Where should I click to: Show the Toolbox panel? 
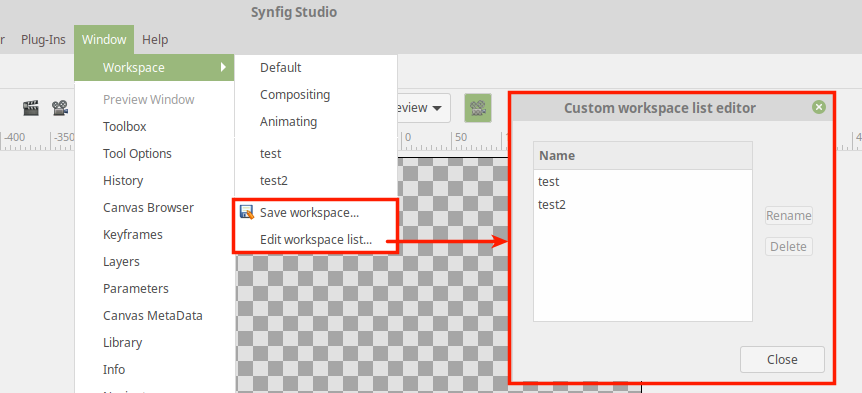[125, 126]
